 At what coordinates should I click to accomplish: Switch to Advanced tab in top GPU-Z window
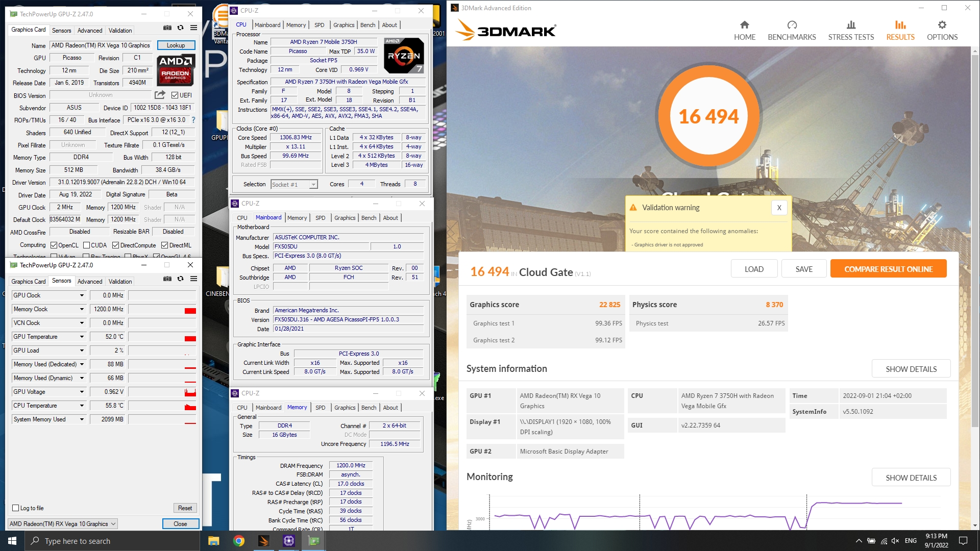click(x=90, y=31)
